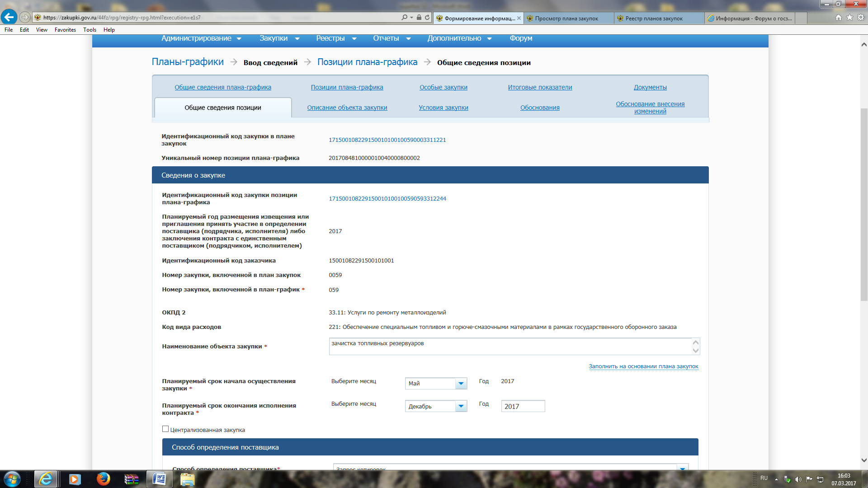
Task: Open Microsoft Word from the taskbar
Action: point(159,479)
